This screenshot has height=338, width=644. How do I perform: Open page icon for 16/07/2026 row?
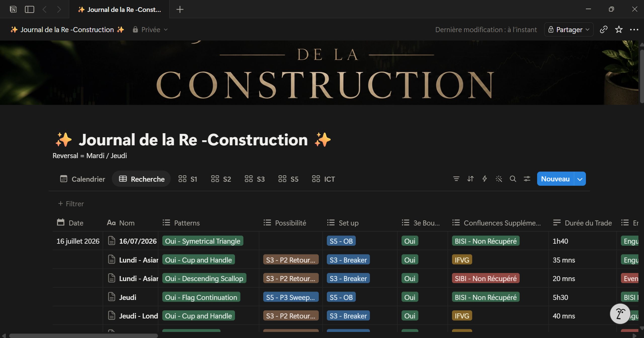click(111, 241)
